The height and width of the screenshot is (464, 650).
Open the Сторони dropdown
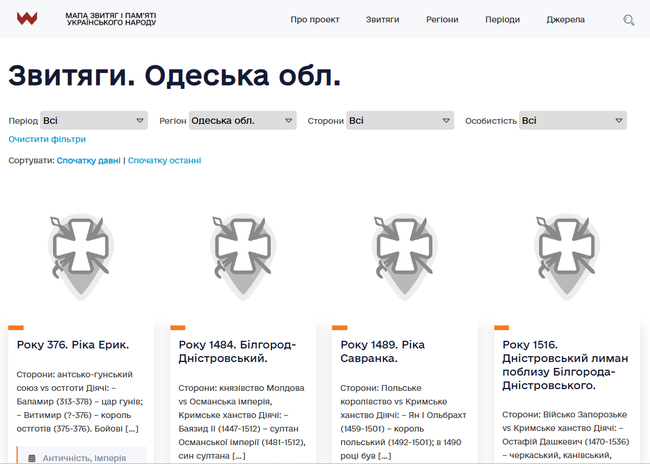tap(400, 121)
